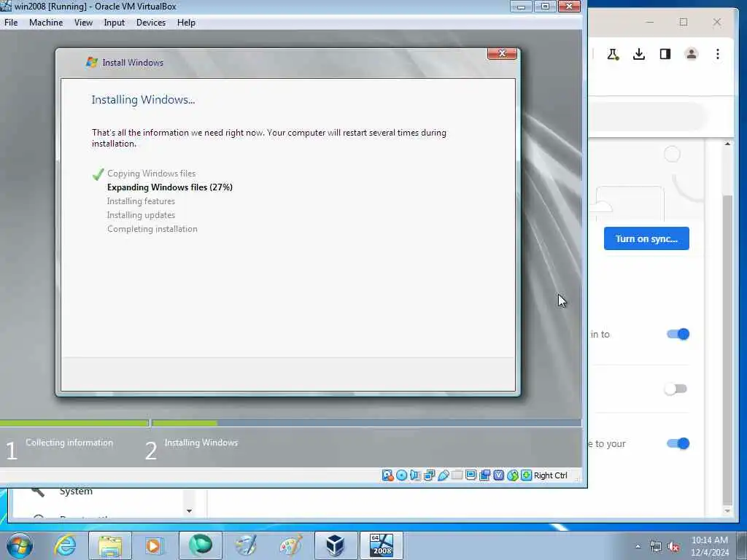Click the stage 2 'Installing Windows' label
This screenshot has height=560, width=747.
click(x=201, y=443)
